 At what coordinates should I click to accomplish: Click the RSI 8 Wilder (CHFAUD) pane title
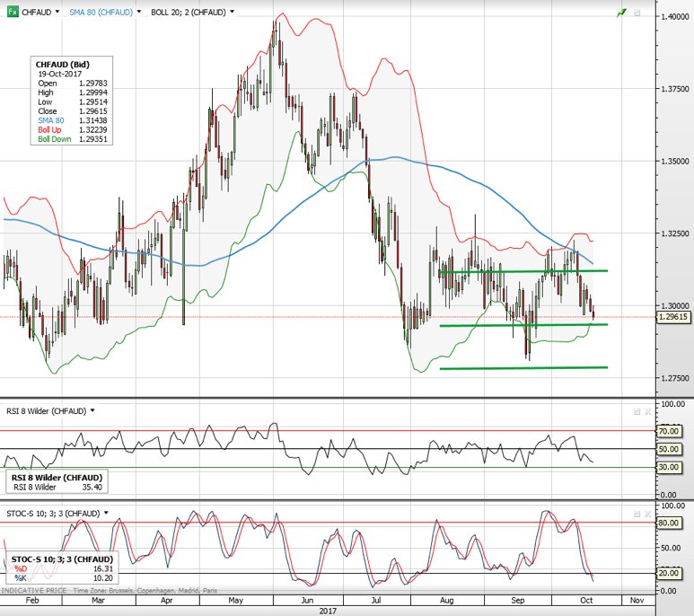coord(46,411)
